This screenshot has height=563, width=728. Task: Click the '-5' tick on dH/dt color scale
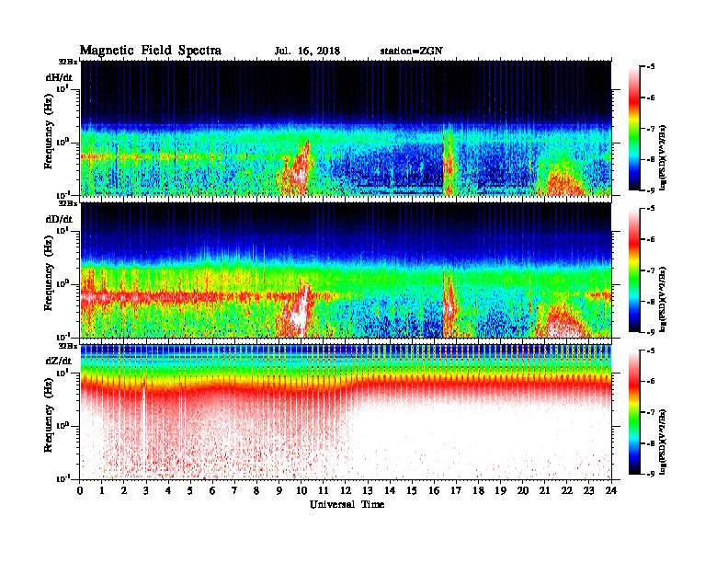tap(650, 67)
